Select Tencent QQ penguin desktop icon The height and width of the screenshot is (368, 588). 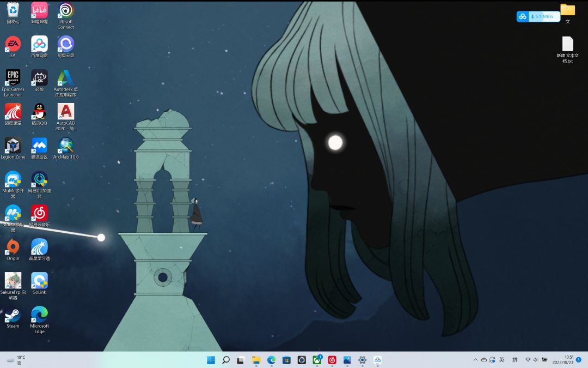39,114
